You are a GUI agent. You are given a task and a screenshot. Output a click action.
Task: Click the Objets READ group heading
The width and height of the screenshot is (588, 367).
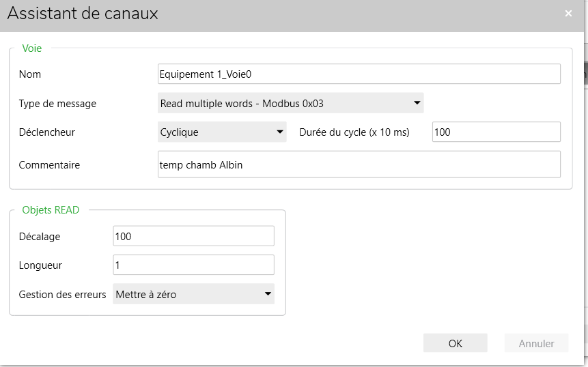[x=51, y=210]
